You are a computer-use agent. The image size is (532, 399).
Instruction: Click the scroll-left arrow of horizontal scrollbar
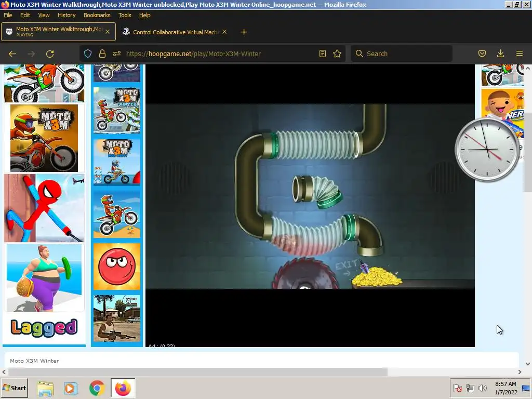[x=4, y=372]
